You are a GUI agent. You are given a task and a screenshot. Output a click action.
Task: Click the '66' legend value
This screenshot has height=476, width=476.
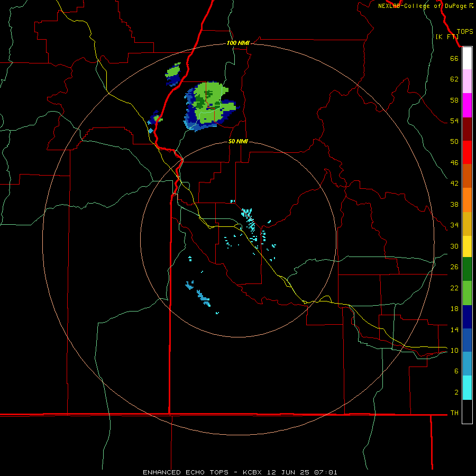(454, 58)
